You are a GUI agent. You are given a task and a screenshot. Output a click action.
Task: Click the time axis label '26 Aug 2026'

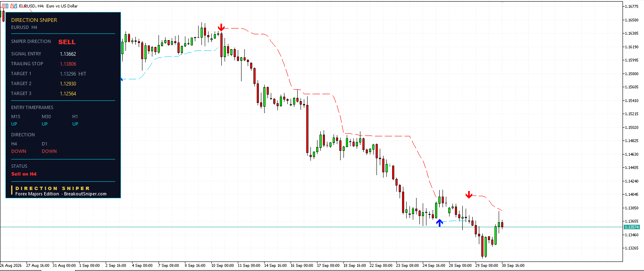tap(11, 265)
